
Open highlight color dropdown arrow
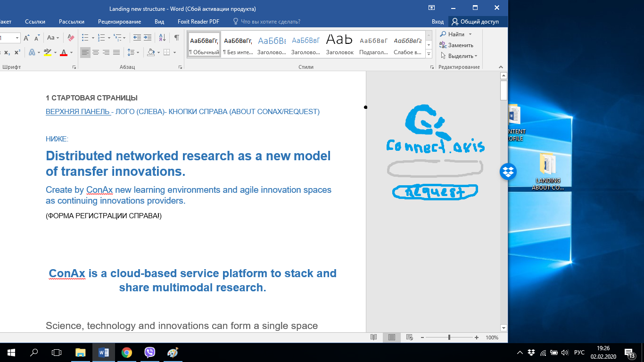55,52
